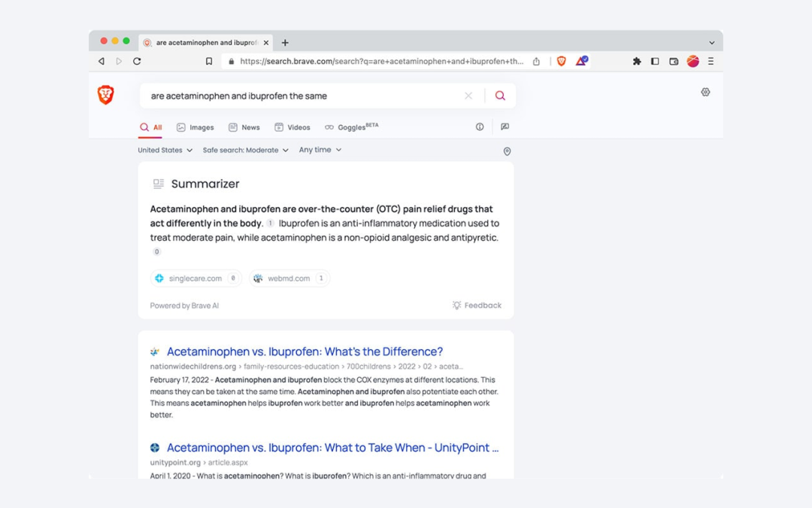This screenshot has height=508, width=812.
Task: Click the 'Powered by Brave AI' text
Action: click(184, 306)
